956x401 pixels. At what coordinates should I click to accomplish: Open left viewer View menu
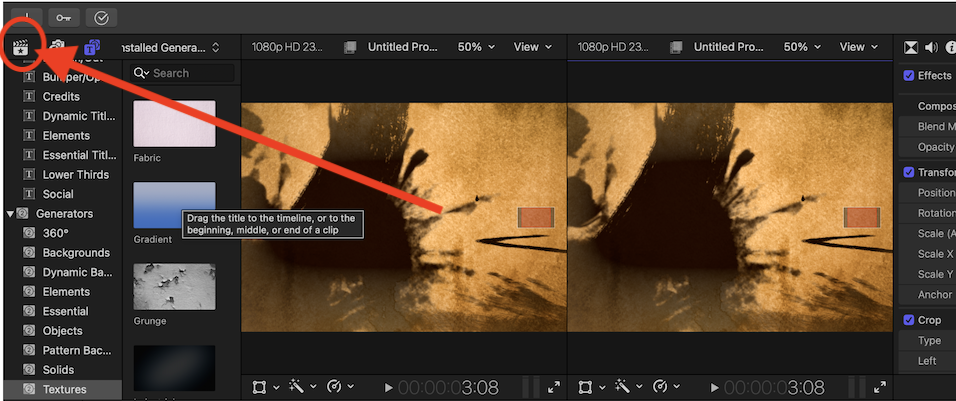[533, 47]
